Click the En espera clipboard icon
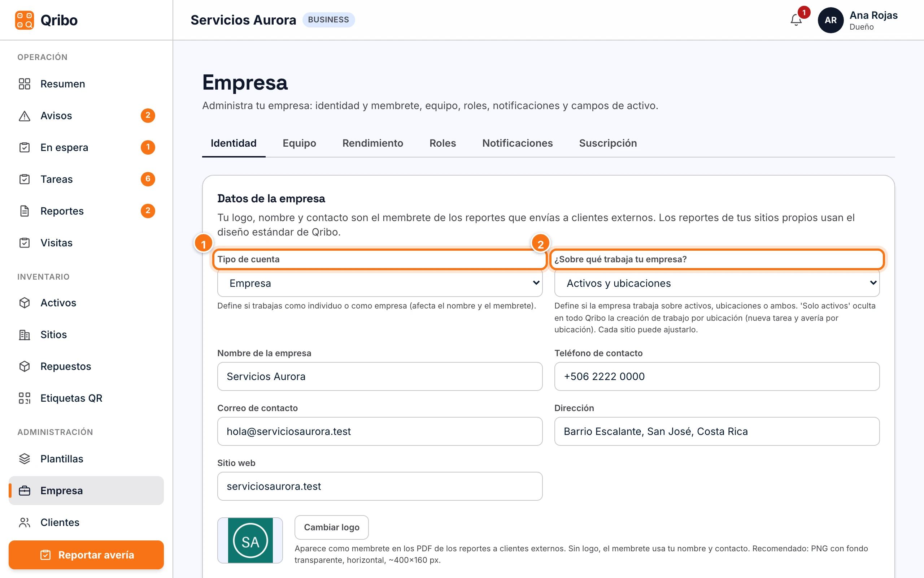Screen dimensions: 924x578 25,147
